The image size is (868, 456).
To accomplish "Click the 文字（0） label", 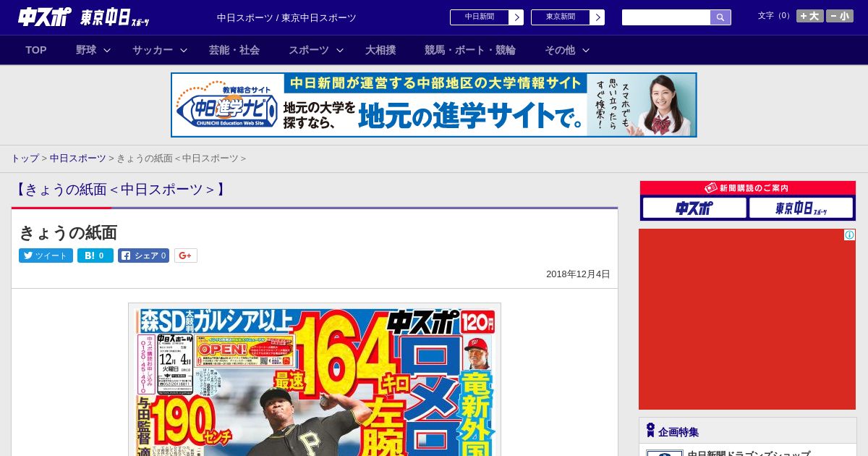I will coord(775,16).
